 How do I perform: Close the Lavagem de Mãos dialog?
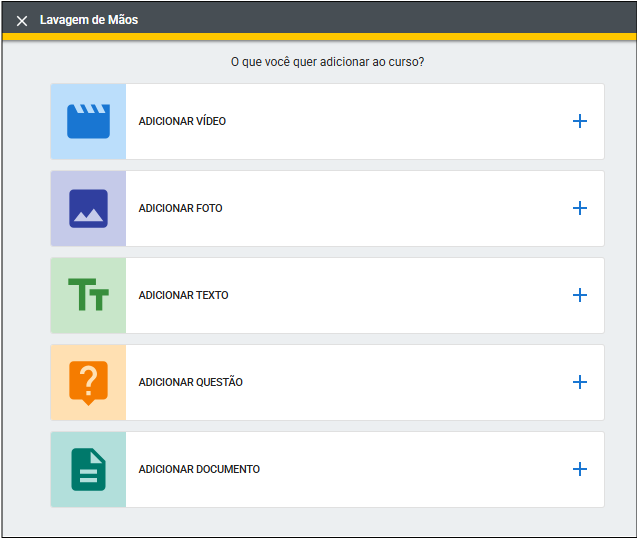pyautogui.click(x=21, y=20)
